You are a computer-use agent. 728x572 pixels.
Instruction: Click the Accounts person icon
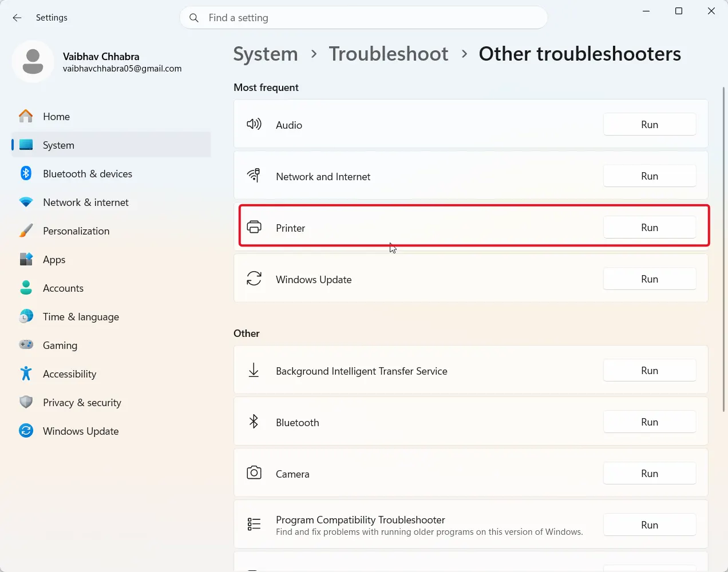click(26, 288)
